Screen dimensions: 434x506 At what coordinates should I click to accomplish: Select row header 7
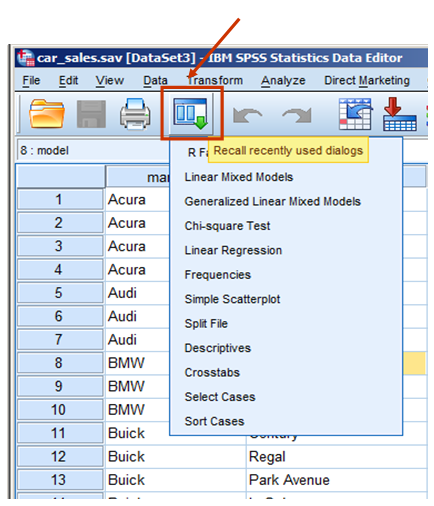click(x=60, y=340)
